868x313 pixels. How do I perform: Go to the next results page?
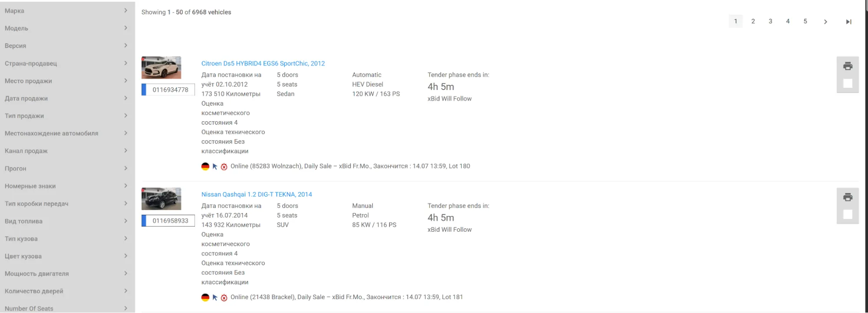(825, 22)
